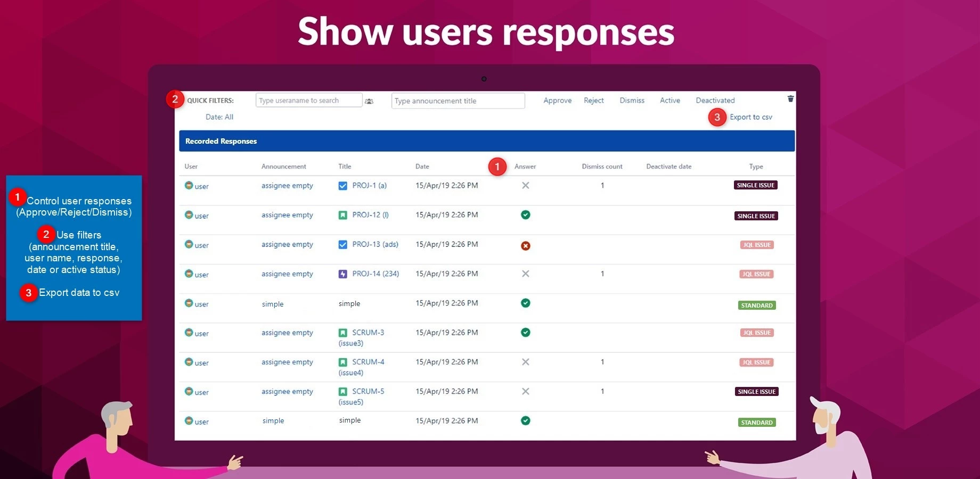Click the Title column header
The height and width of the screenshot is (479, 980).
(345, 167)
